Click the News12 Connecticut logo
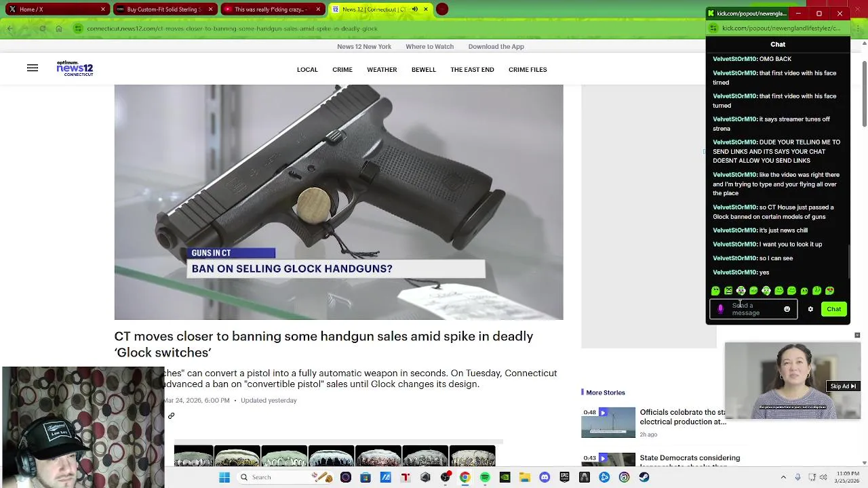868x488 pixels. (x=75, y=68)
